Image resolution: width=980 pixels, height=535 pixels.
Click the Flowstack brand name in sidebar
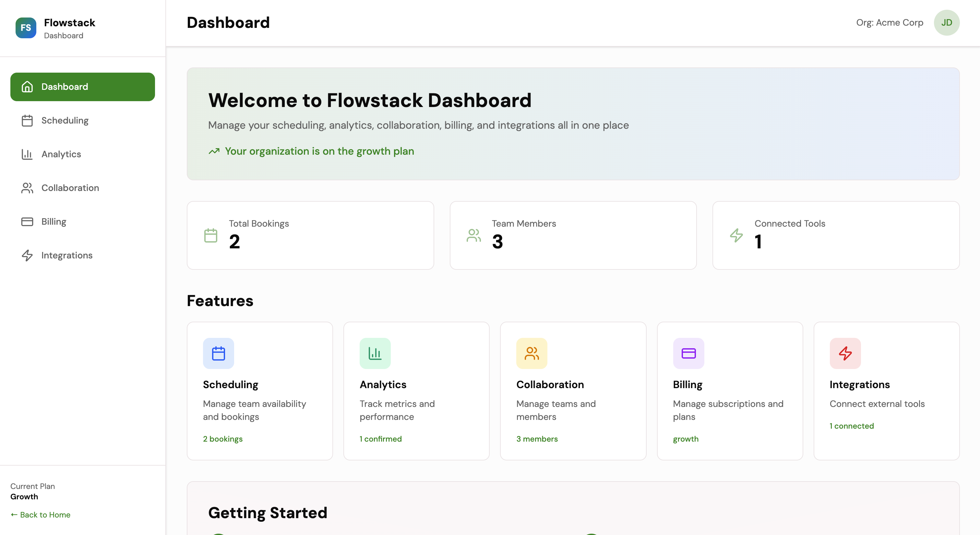pyautogui.click(x=70, y=23)
